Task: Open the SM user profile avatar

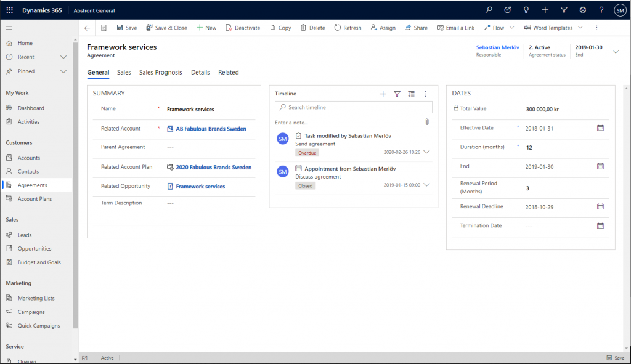Action: tap(620, 10)
